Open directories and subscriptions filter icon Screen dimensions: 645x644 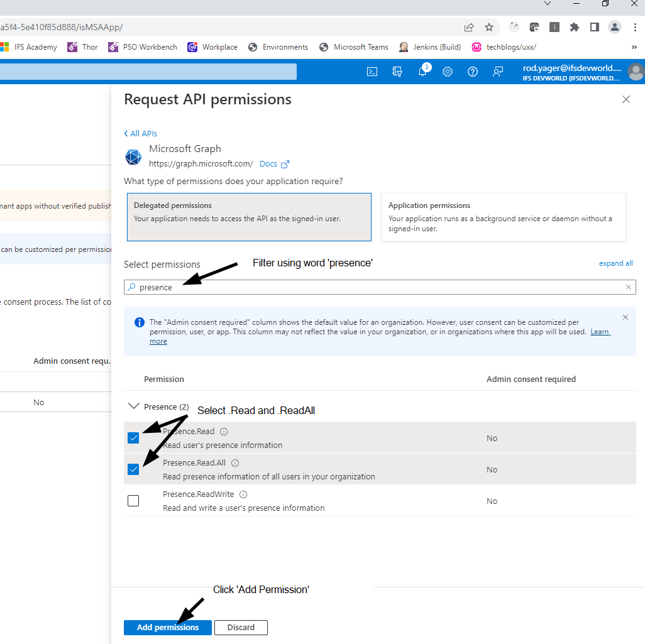point(397,72)
